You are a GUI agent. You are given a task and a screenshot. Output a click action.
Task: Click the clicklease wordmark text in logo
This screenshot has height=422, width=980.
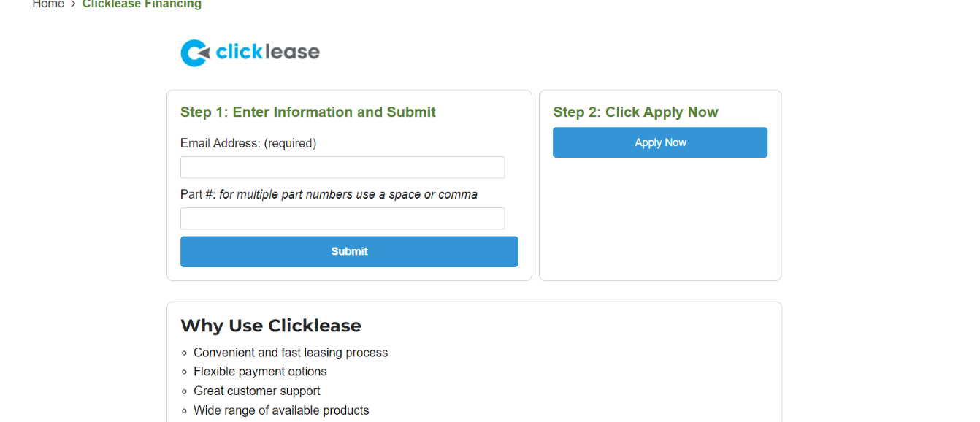pyautogui.click(x=267, y=53)
